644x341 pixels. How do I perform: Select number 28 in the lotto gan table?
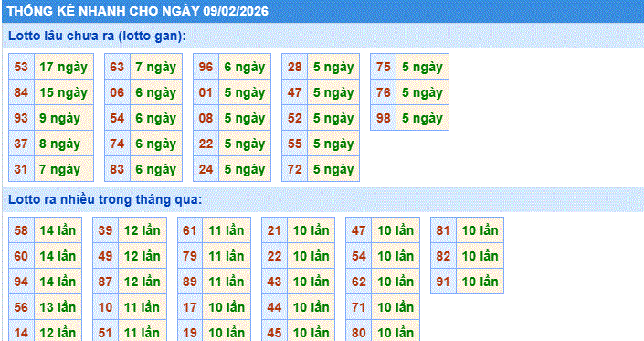click(295, 67)
